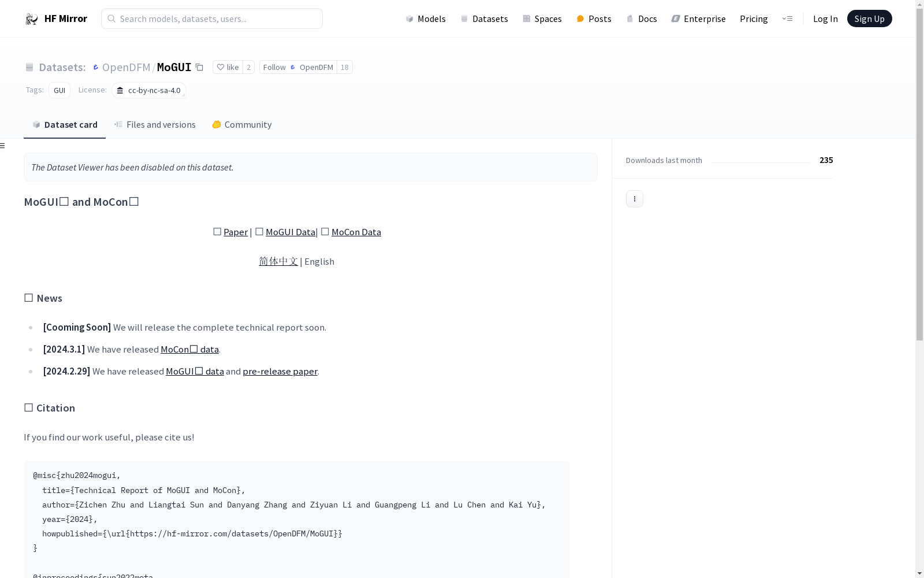Click Log In
This screenshot has height=578, width=924.
tap(825, 18)
